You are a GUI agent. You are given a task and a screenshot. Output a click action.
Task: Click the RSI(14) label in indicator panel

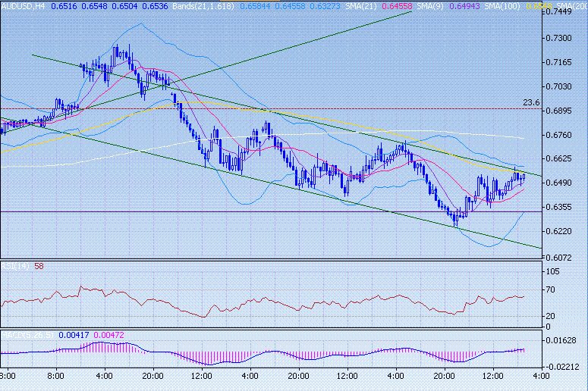(x=14, y=266)
